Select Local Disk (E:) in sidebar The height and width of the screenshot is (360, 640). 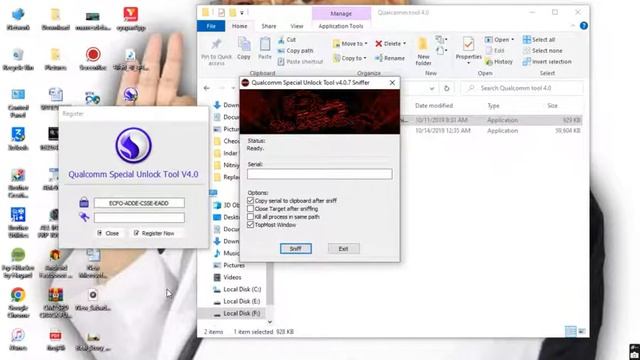coord(237,301)
